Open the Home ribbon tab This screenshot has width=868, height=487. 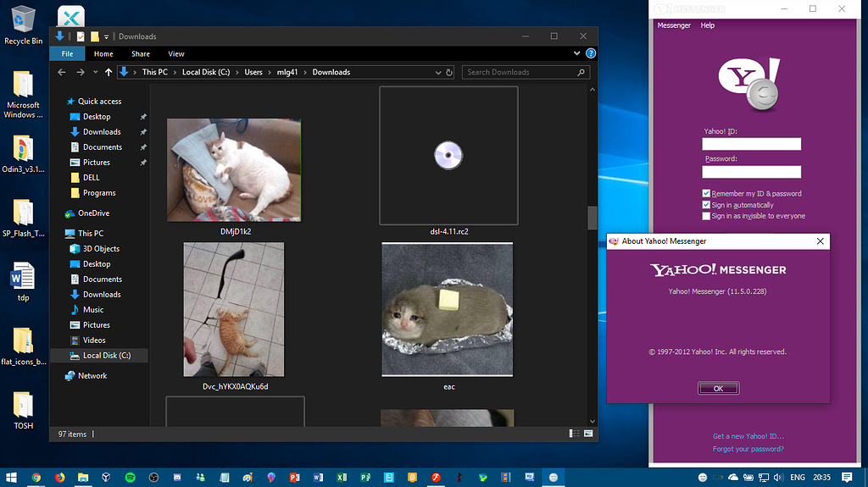point(103,53)
